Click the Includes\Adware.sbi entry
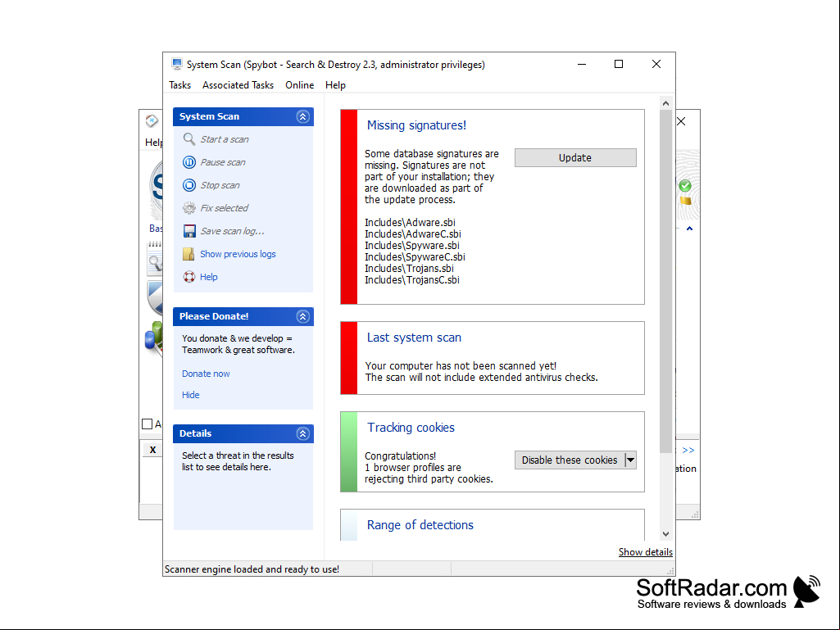 pos(410,223)
